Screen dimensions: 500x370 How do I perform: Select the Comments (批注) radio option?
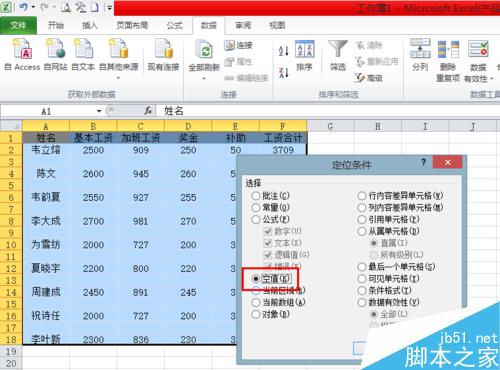coord(256,195)
